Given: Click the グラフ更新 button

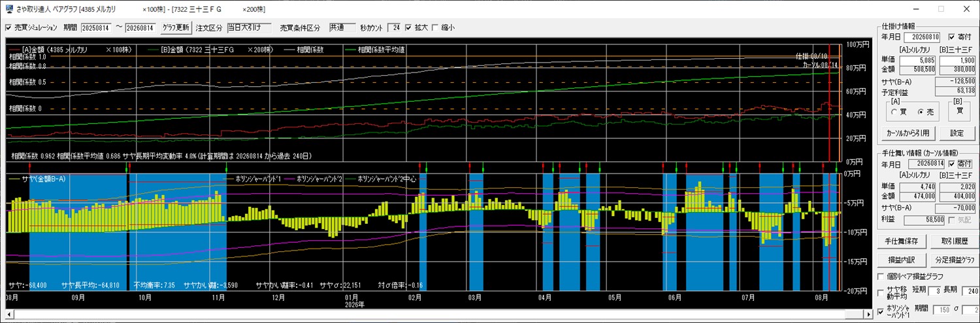Looking at the screenshot, I should [176, 28].
